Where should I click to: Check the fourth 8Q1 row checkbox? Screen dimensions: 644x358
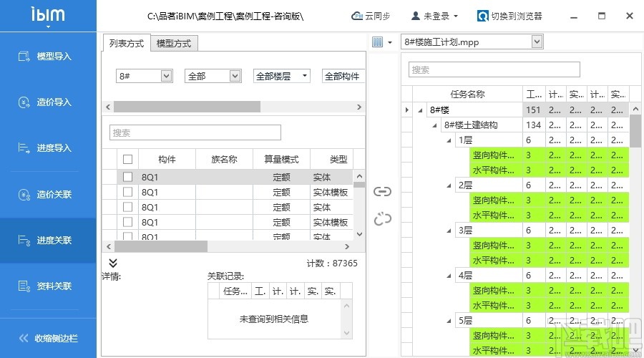[128, 222]
